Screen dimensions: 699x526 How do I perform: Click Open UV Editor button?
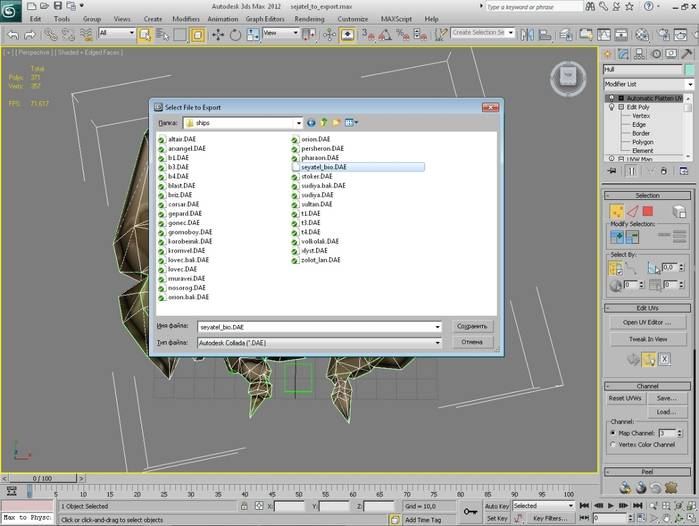[646, 322]
